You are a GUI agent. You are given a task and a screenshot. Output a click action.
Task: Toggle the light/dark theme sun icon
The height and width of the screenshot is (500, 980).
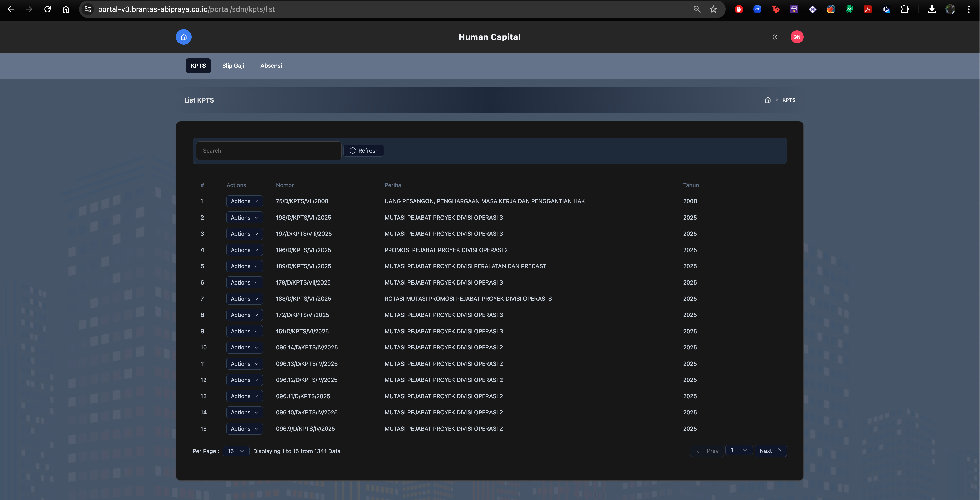774,37
